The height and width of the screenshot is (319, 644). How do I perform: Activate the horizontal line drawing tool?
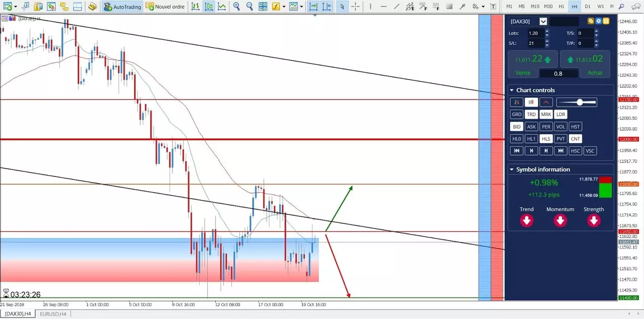[384, 7]
